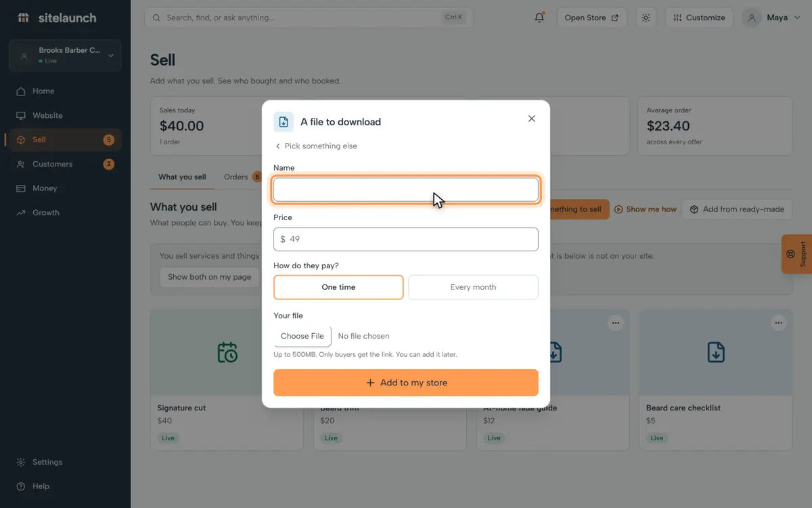Click the sitelaunch logo icon
The height and width of the screenshot is (508, 812).
click(x=24, y=18)
